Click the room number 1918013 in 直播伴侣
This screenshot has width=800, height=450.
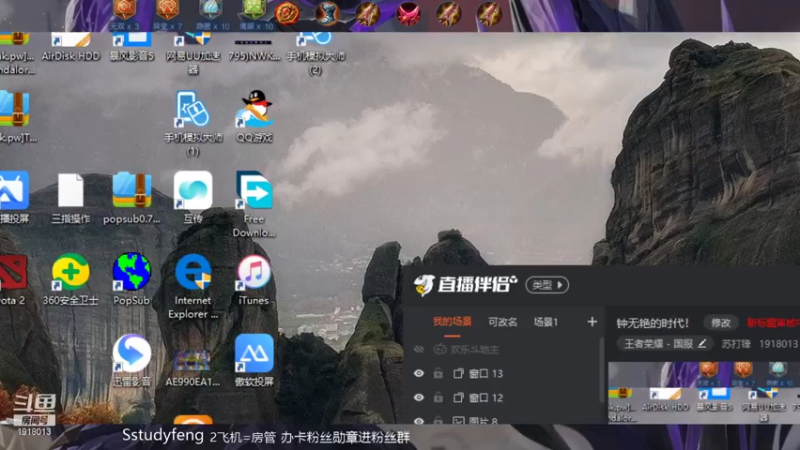(x=779, y=344)
